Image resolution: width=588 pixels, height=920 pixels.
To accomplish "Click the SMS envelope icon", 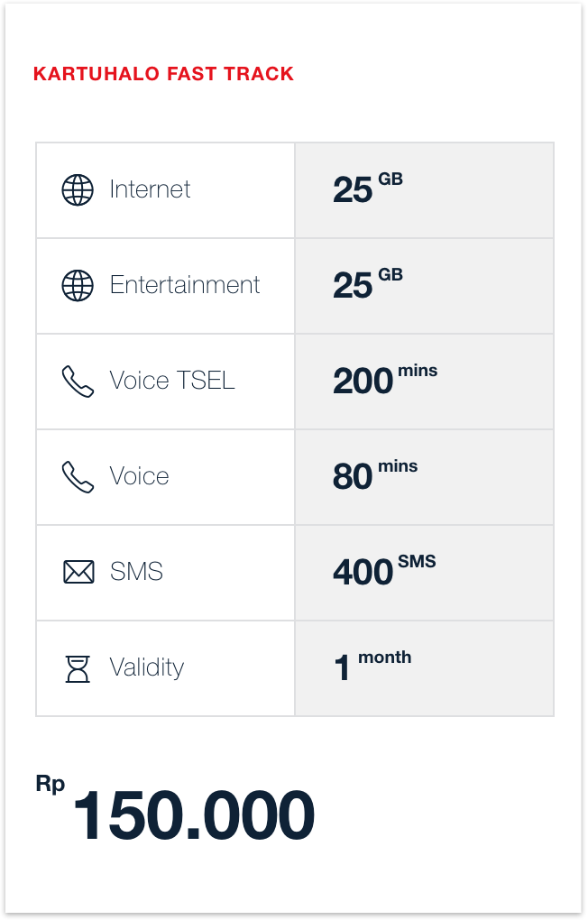I will coord(78,572).
